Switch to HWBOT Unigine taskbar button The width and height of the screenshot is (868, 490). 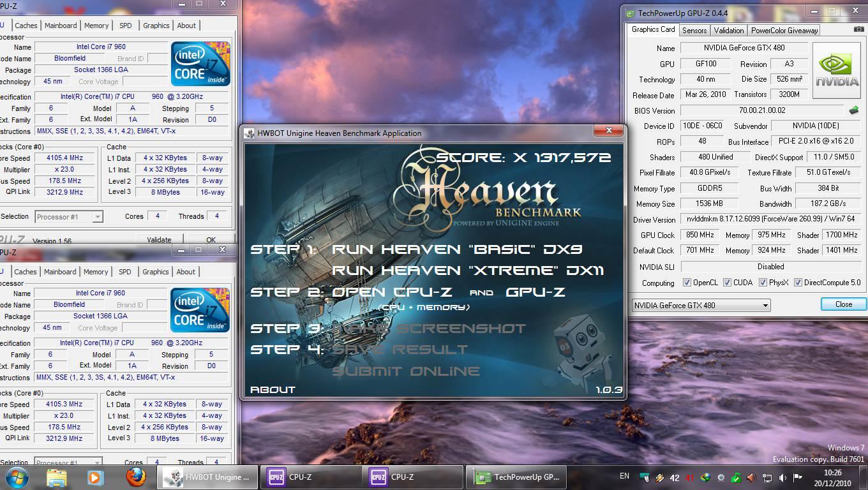[207, 477]
